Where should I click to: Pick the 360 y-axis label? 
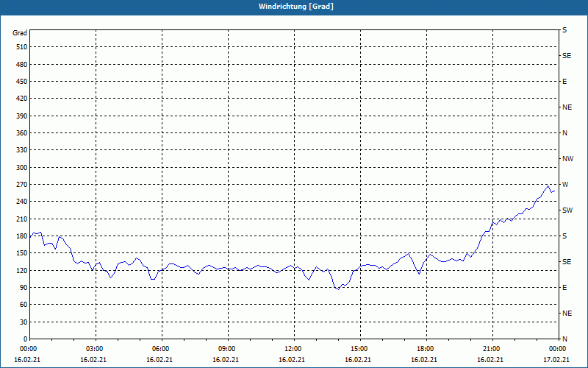coord(22,133)
